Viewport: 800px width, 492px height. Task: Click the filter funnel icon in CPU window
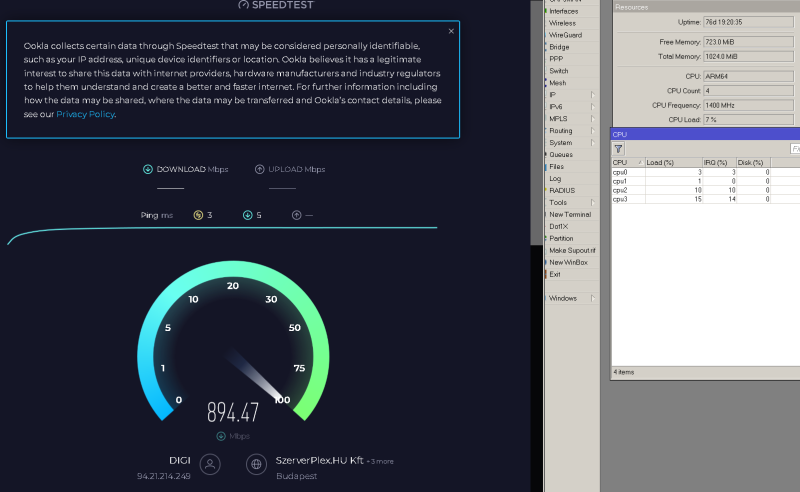tap(618, 149)
